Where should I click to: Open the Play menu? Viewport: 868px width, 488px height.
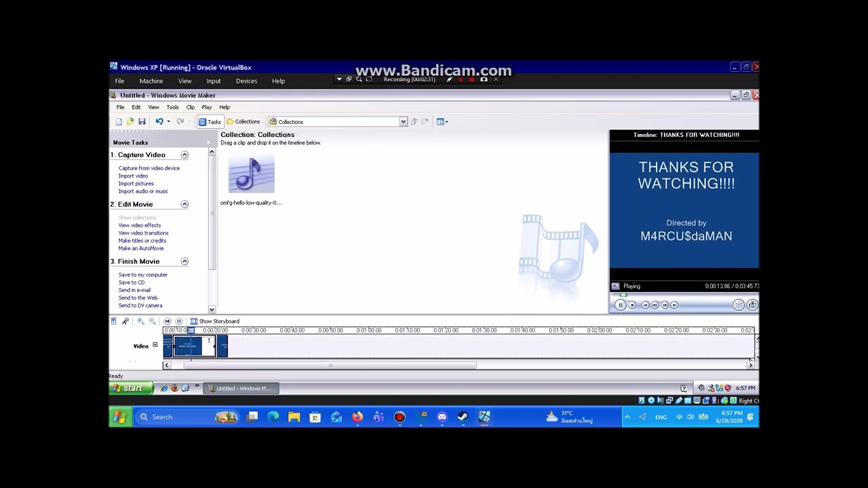coord(207,107)
